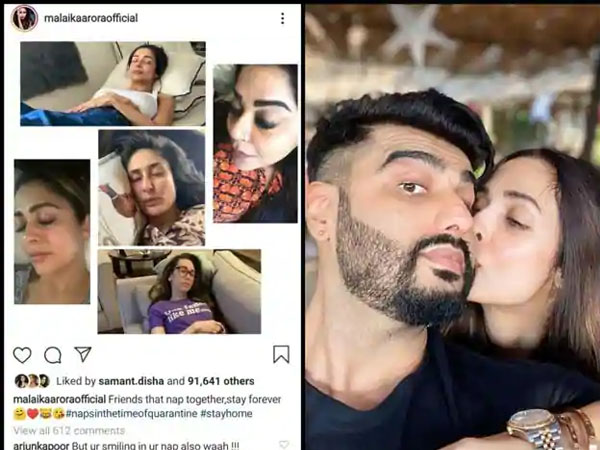Open arjunkapoor commenter profile
The image size is (600, 450).
[x=41, y=446]
